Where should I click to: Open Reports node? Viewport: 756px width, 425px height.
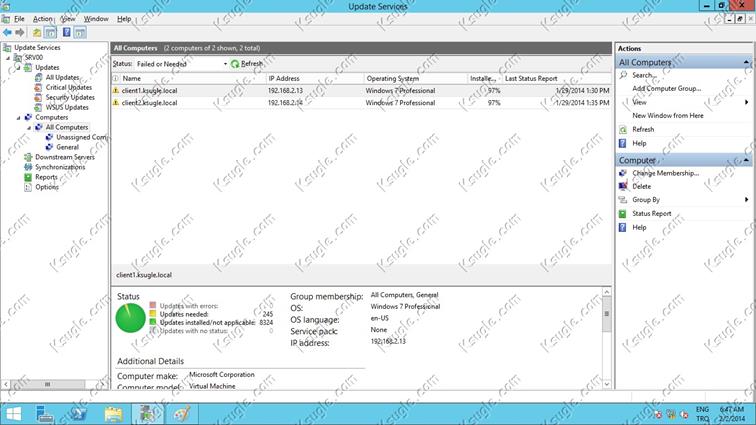pos(46,177)
